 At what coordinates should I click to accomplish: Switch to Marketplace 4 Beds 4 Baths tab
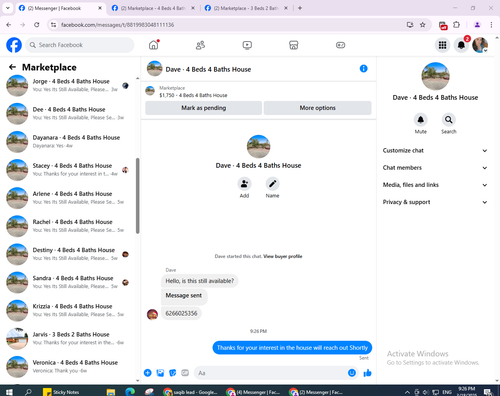click(x=153, y=8)
